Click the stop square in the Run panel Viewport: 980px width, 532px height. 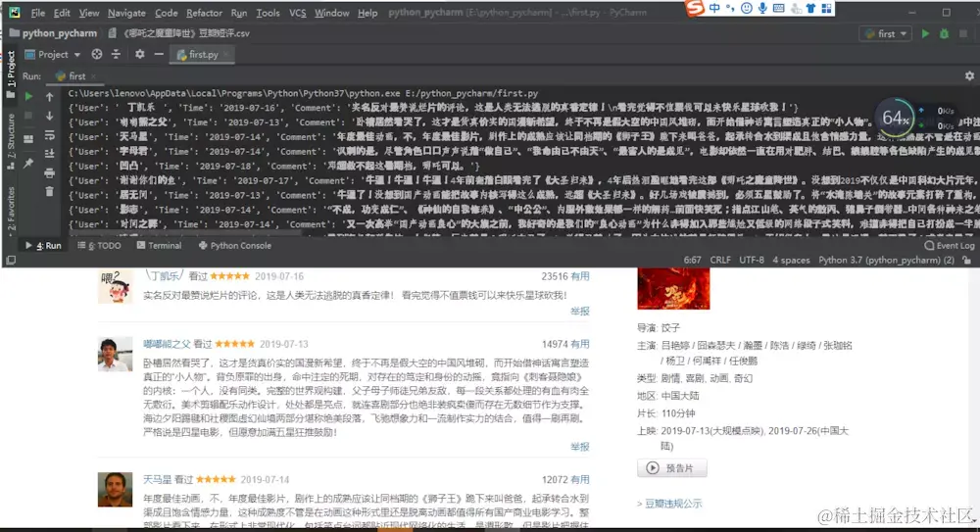coord(28,117)
